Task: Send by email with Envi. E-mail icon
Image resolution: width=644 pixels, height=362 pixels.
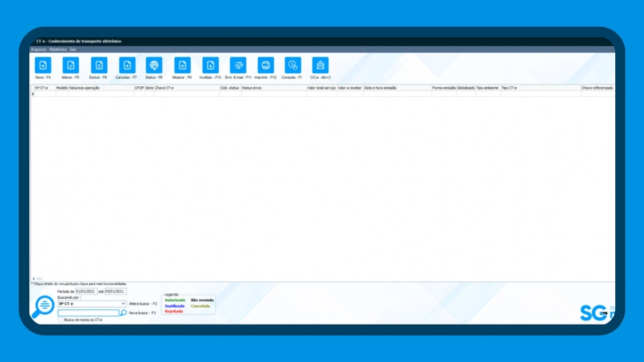Action: (238, 65)
